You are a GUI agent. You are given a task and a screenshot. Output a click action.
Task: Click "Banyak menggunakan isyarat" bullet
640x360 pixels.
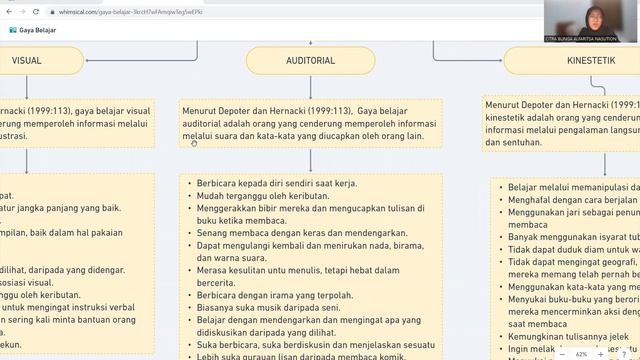[574, 237]
